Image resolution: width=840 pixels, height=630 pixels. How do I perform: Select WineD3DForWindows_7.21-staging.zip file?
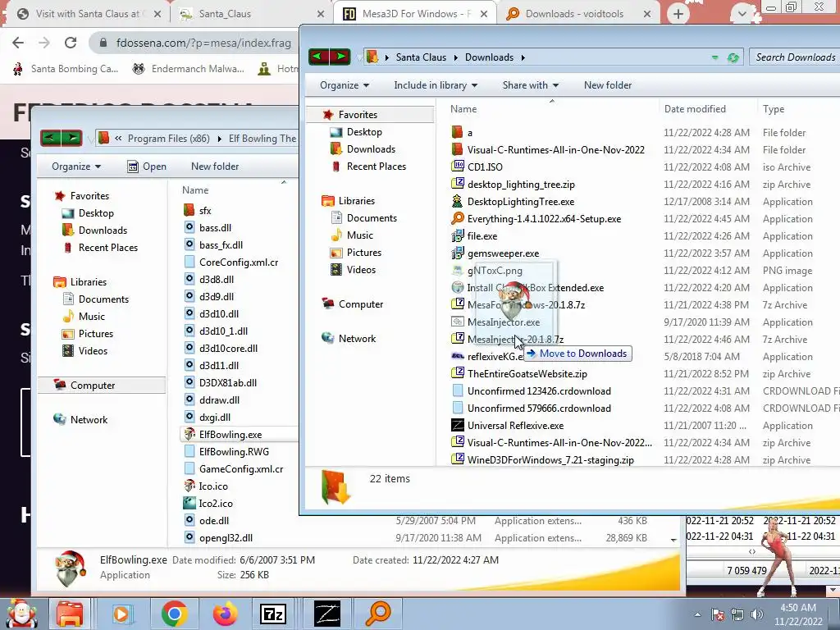point(550,460)
